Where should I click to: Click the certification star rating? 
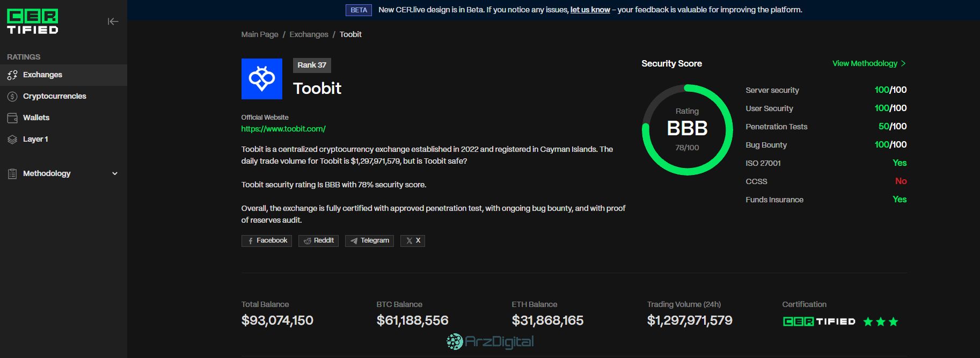(x=881, y=322)
